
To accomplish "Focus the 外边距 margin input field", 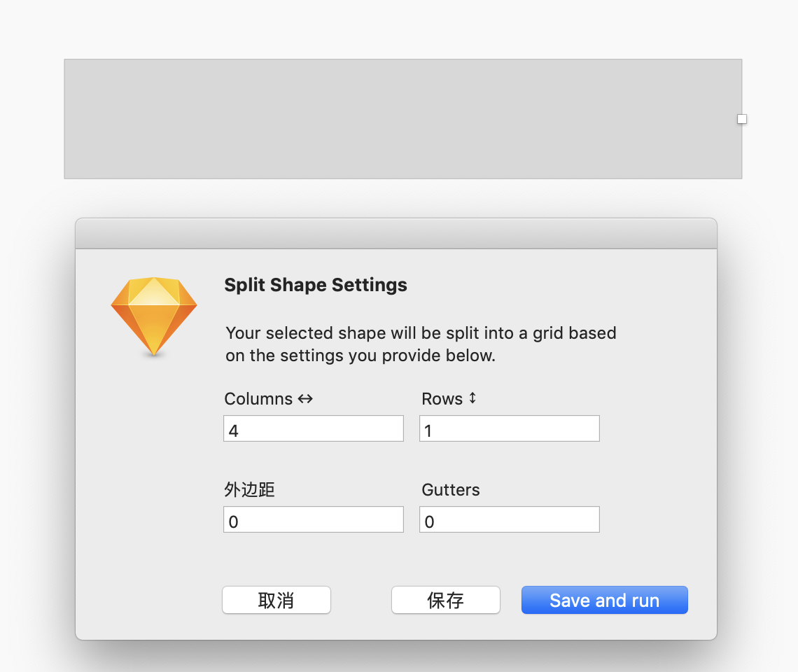I will [x=314, y=519].
